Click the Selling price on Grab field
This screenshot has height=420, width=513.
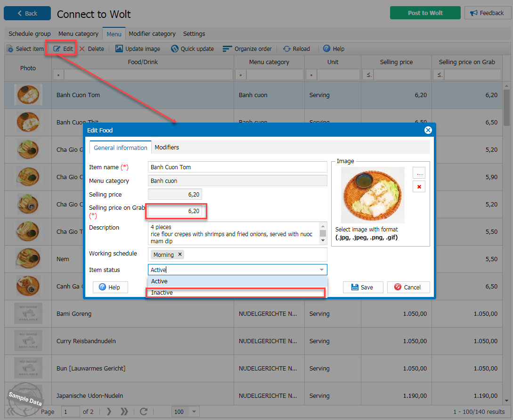175,211
